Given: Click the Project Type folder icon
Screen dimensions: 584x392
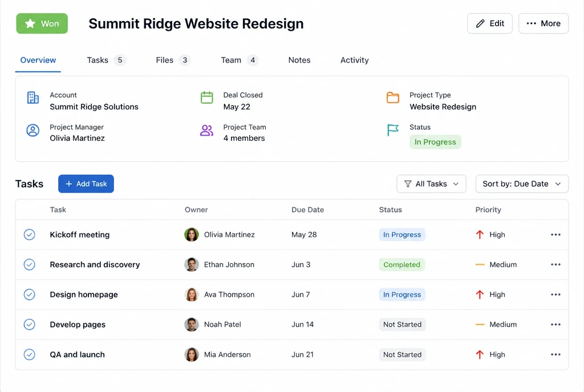Looking at the screenshot, I should pos(392,97).
